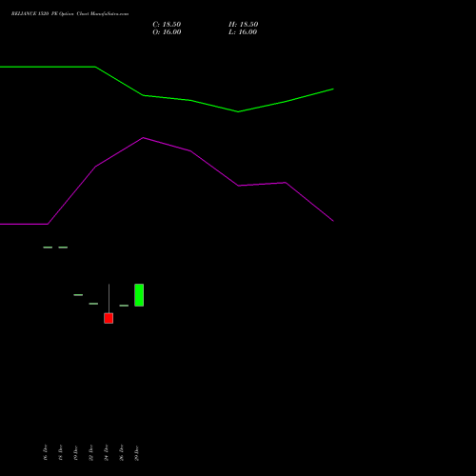Select the high value H: 18.50
Viewport: 476px width, 476px height.
(244, 25)
